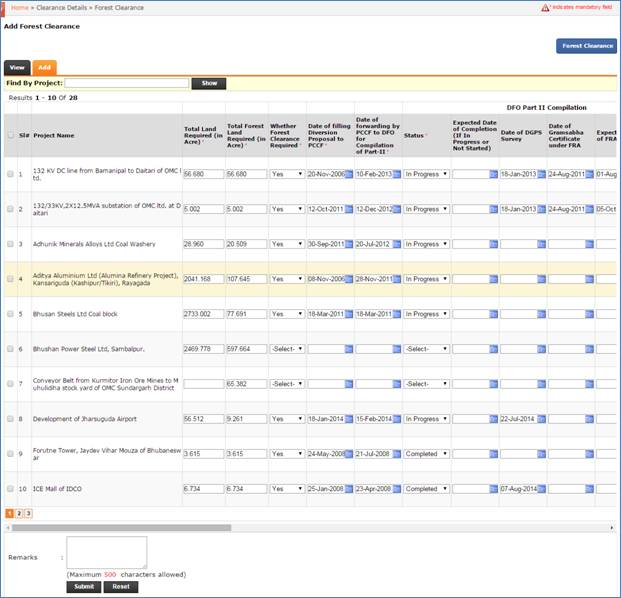This screenshot has height=598, width=621.
Task: Switch to the View tab
Action: tap(17, 68)
